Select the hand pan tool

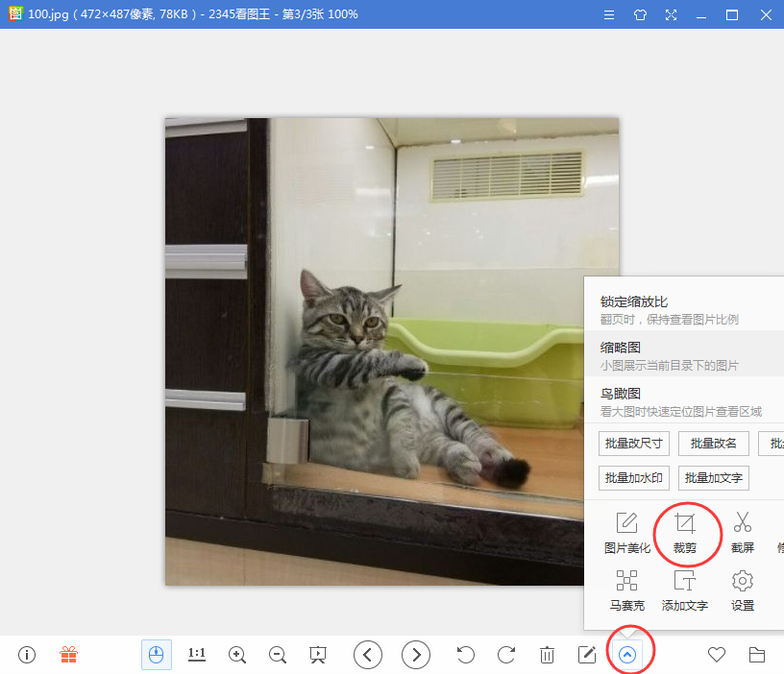click(x=157, y=655)
